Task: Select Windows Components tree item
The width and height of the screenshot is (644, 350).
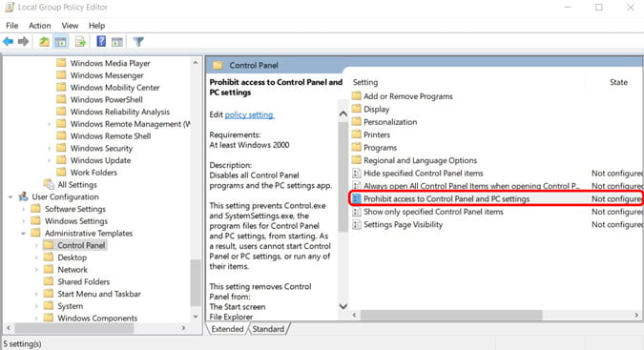Action: (x=97, y=318)
